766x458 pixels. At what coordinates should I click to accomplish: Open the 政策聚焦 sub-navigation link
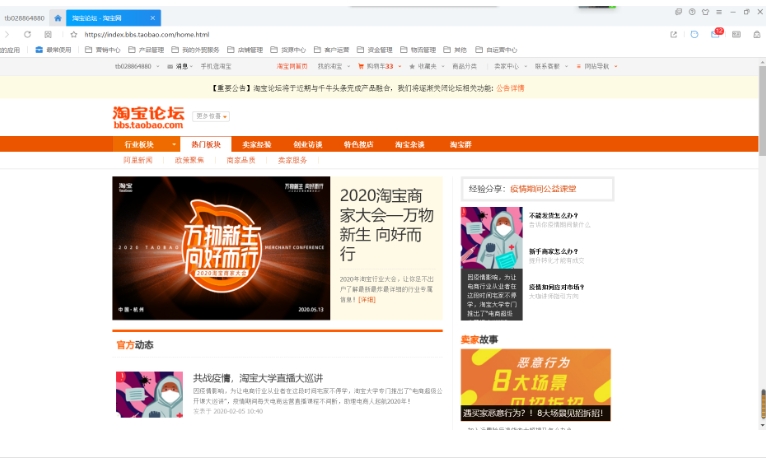189,160
